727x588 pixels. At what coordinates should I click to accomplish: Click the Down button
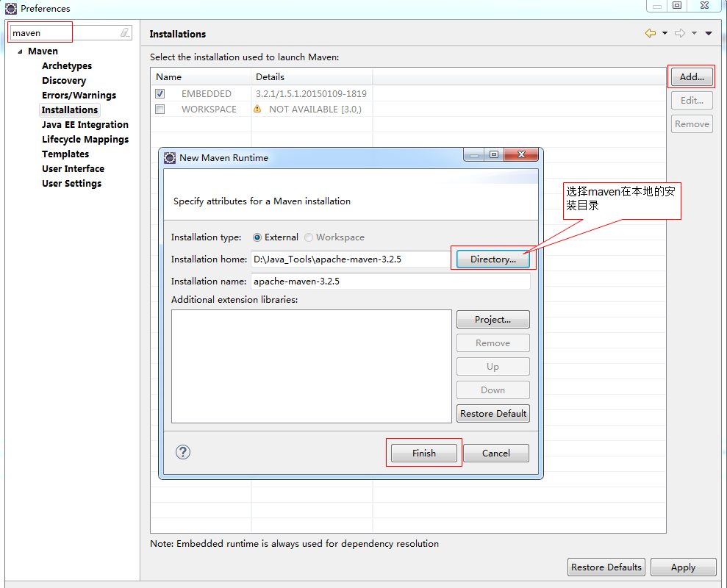(x=493, y=390)
